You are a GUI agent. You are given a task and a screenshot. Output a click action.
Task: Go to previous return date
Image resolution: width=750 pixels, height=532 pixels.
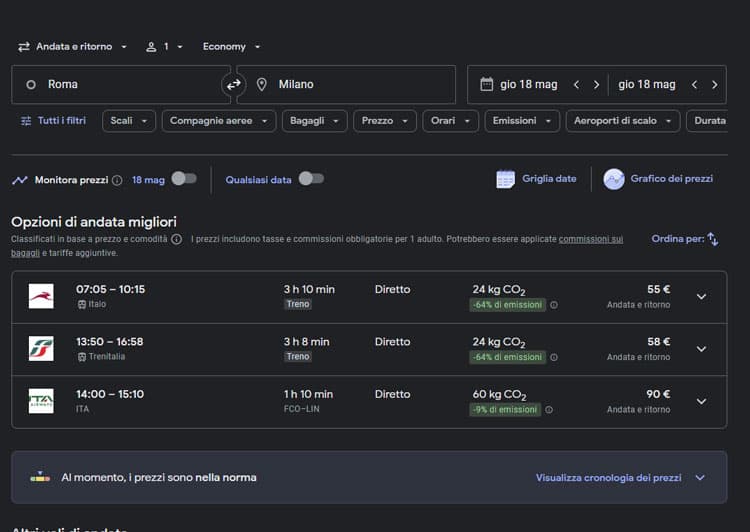tap(695, 85)
